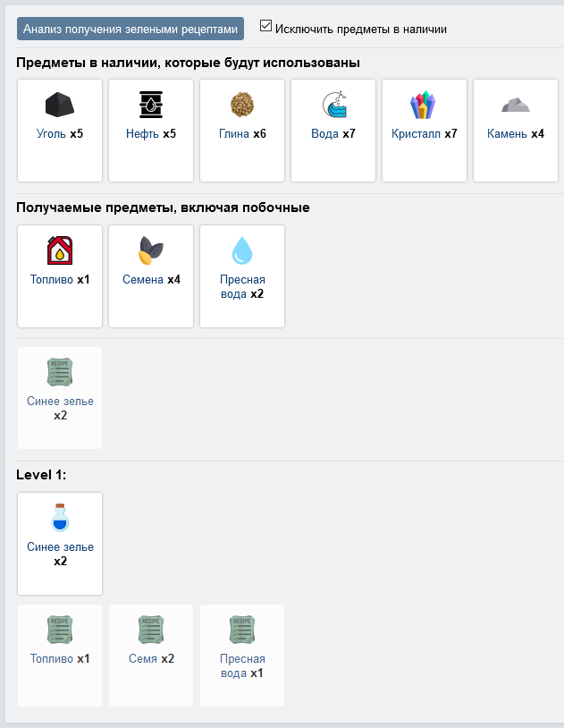Image resolution: width=564 pixels, height=728 pixels.
Task: Click the Топливо recipe scroll icon
Action: [x=60, y=630]
